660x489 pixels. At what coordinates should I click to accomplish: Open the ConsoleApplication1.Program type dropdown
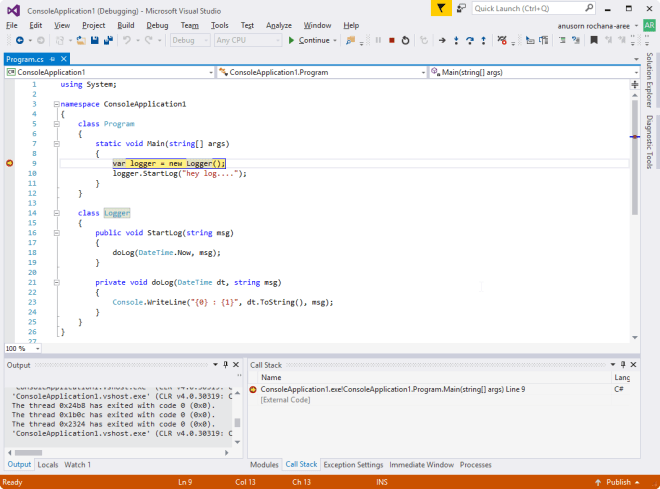[318, 73]
